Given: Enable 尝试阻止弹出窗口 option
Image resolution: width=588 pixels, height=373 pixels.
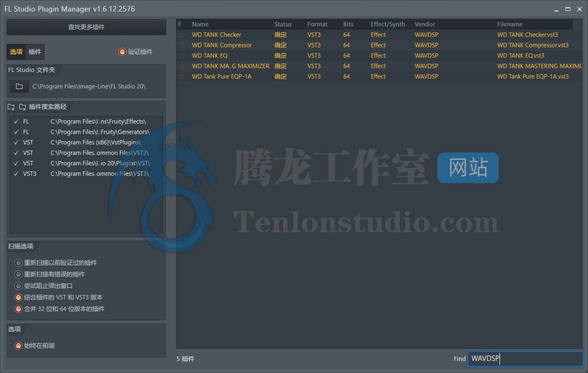Looking at the screenshot, I should [18, 286].
